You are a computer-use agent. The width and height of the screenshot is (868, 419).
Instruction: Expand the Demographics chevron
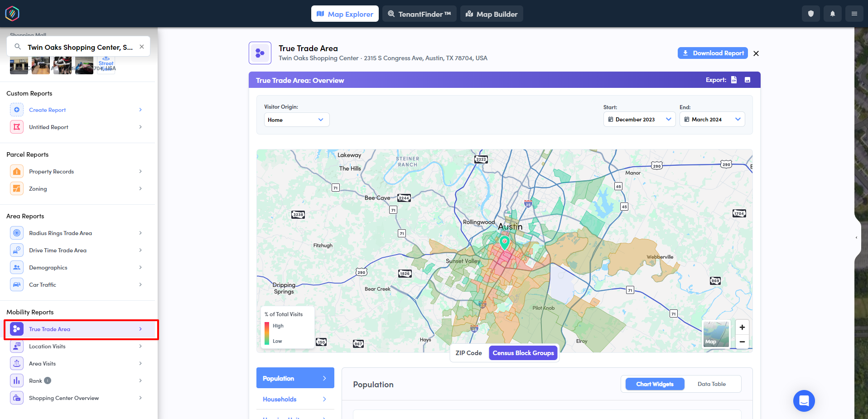coord(140,267)
